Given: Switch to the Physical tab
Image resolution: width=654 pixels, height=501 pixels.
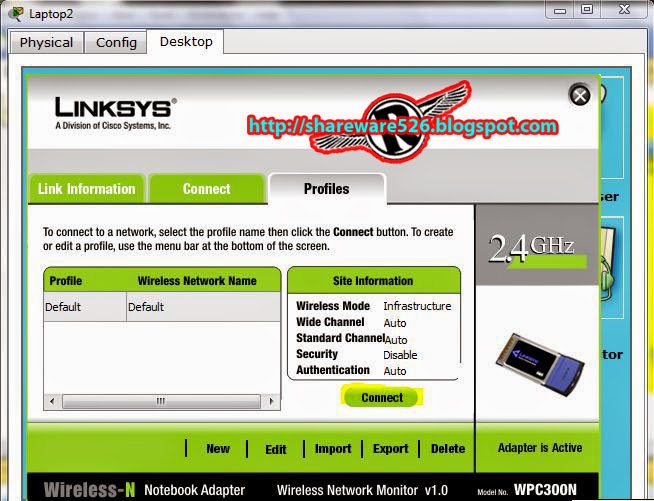Looking at the screenshot, I should 46,43.
